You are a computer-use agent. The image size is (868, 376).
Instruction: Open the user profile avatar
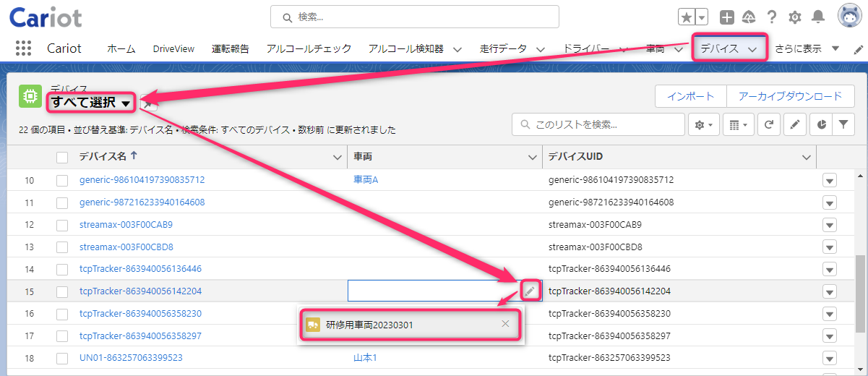(x=849, y=16)
